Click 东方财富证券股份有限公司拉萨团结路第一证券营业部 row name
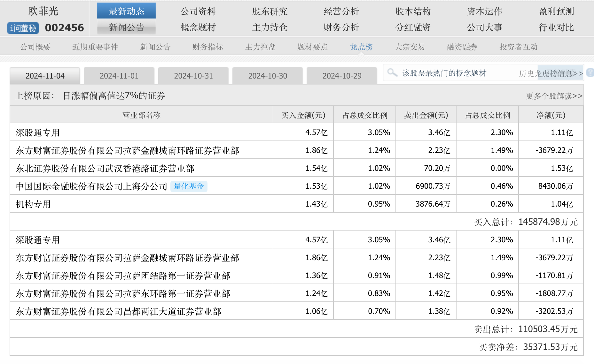Image resolution: width=594 pixels, height=364 pixels. coord(123,276)
